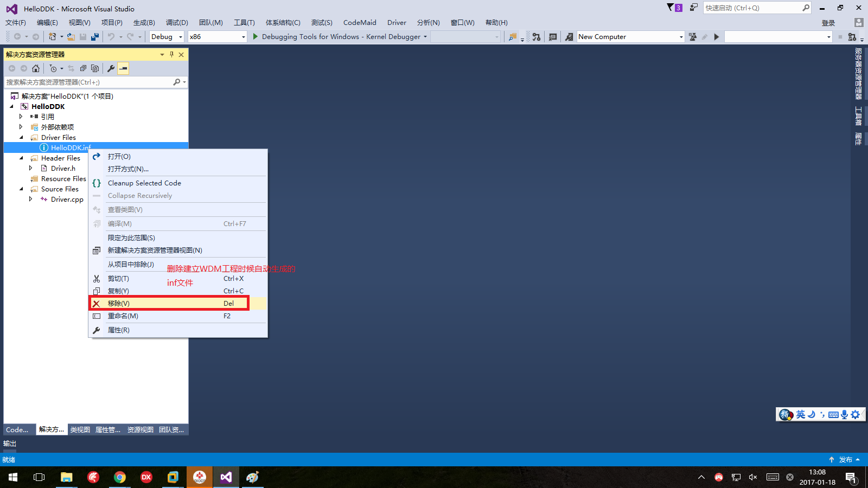
Task: Open the debugger target dropdown arrow
Action: pos(425,37)
